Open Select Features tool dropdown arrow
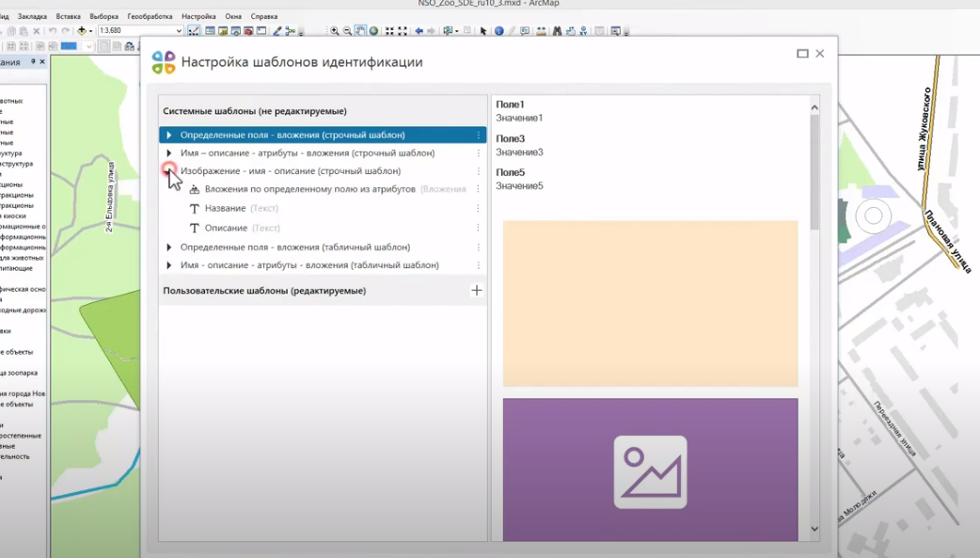980x558 pixels. (456, 31)
